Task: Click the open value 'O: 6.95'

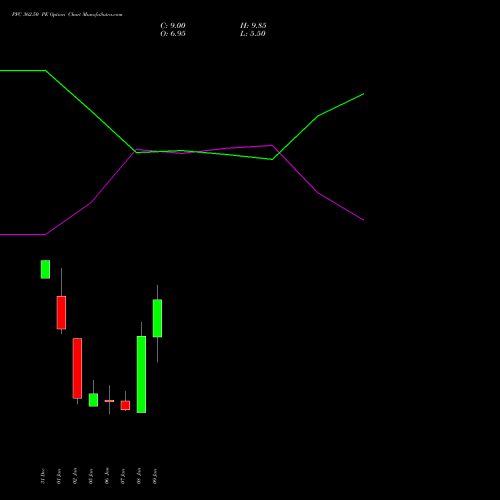Action: (x=173, y=34)
